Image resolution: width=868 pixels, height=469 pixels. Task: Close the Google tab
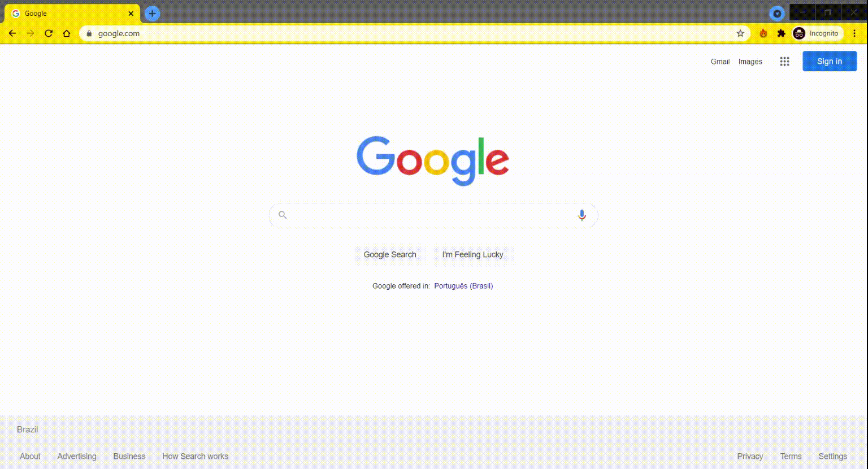[131, 14]
